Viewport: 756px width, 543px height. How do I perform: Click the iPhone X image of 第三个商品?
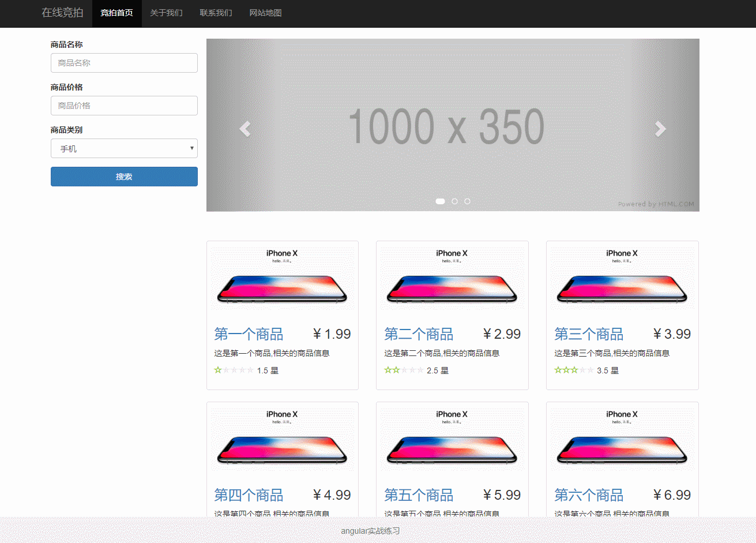coord(622,279)
